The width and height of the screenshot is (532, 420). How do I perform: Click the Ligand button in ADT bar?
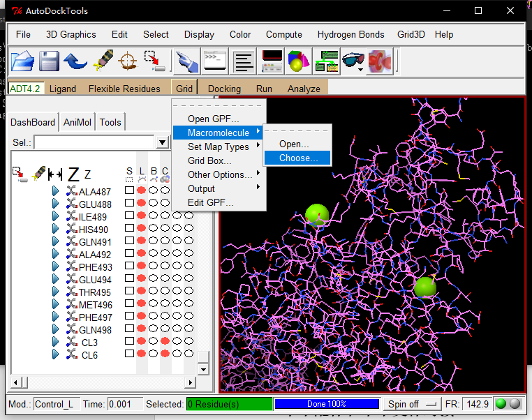pos(62,89)
